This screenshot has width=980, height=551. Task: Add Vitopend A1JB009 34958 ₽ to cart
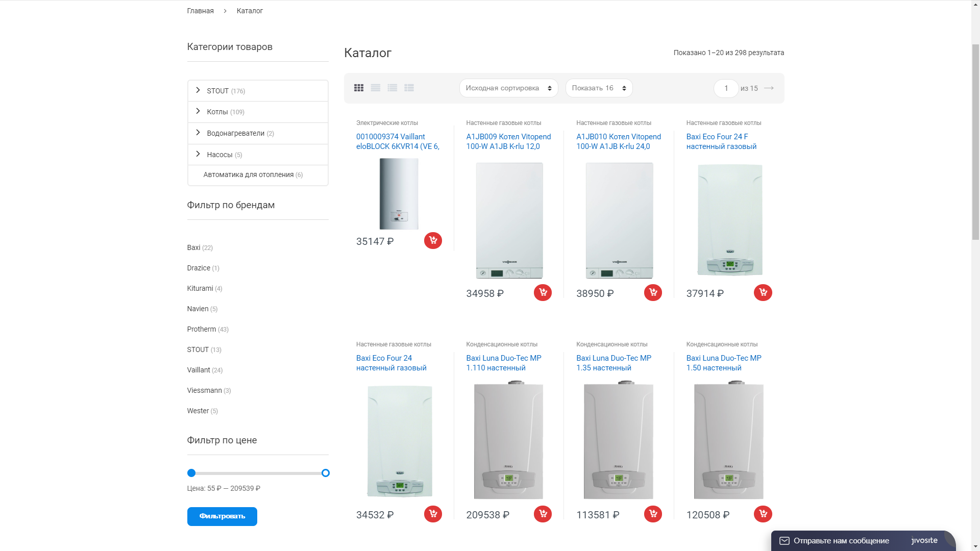pos(543,292)
